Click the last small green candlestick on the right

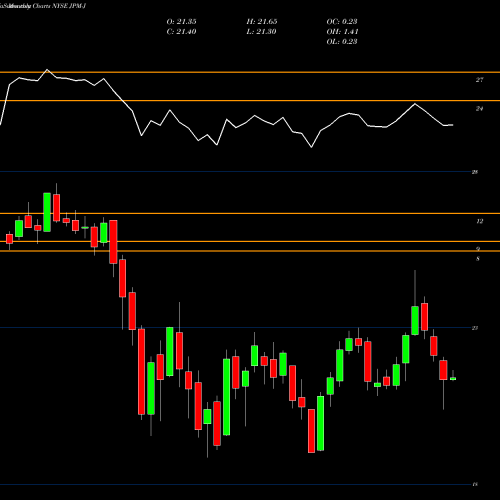coord(453,378)
